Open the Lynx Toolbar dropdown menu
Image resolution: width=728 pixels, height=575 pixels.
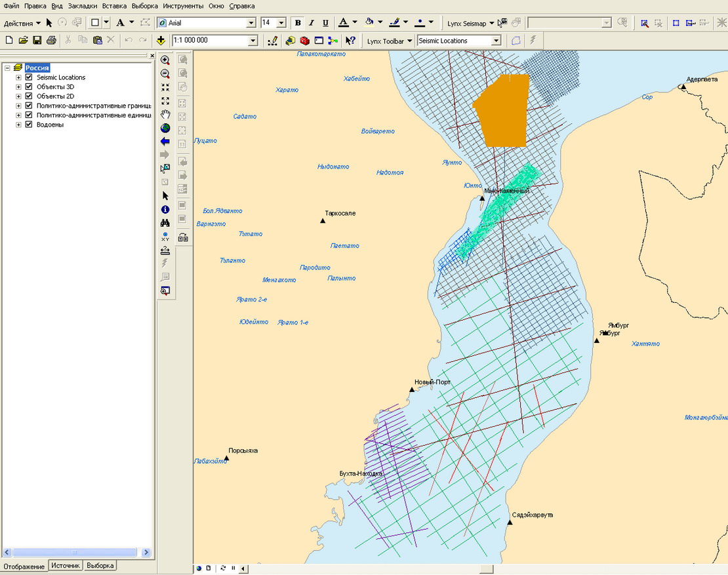(x=390, y=41)
